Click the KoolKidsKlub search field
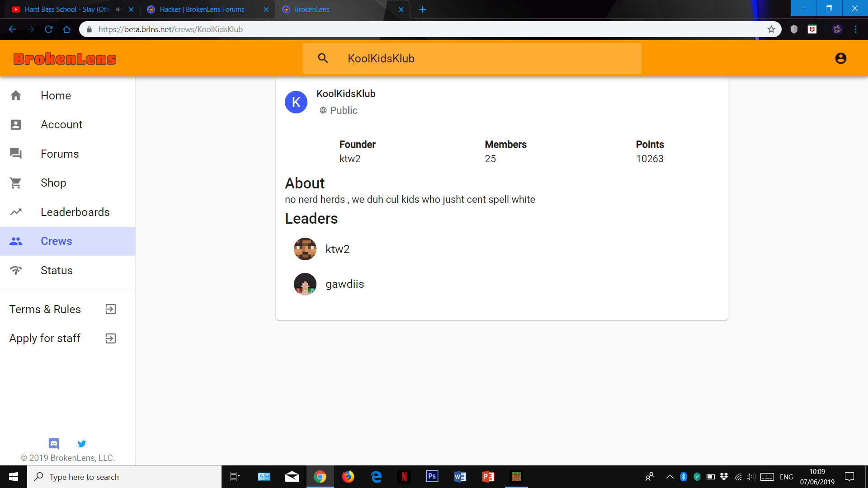This screenshot has height=488, width=868. click(472, 58)
